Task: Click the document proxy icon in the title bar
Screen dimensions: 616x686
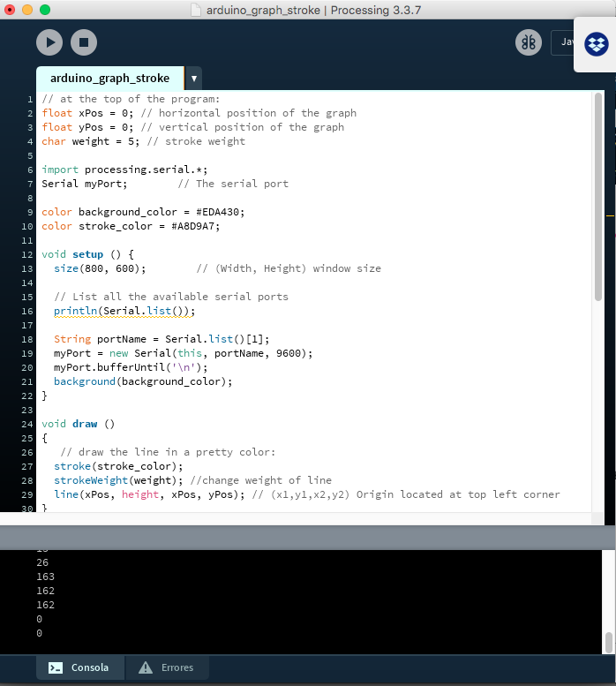Action: [196, 10]
